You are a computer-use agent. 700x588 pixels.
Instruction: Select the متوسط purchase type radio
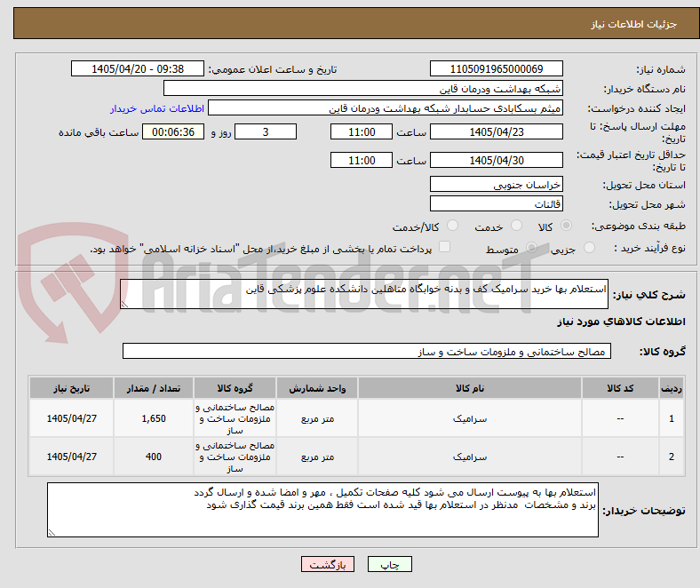point(531,247)
